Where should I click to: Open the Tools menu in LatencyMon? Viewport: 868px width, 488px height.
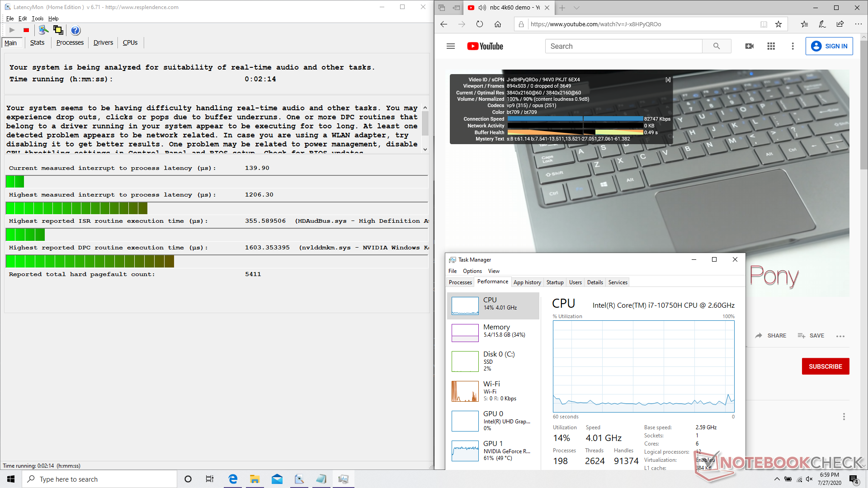pyautogui.click(x=38, y=19)
